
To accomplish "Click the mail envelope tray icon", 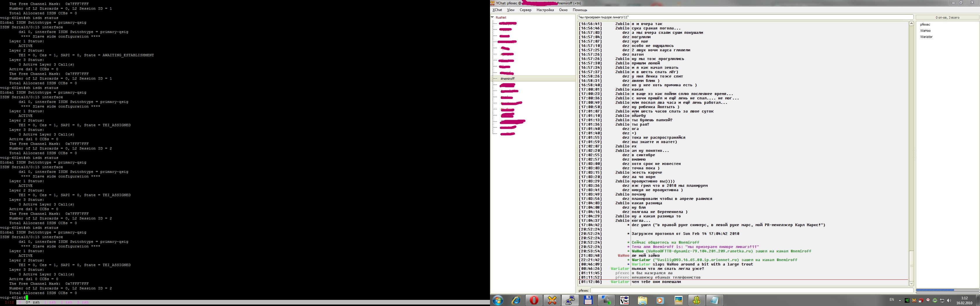I will (928, 300).
